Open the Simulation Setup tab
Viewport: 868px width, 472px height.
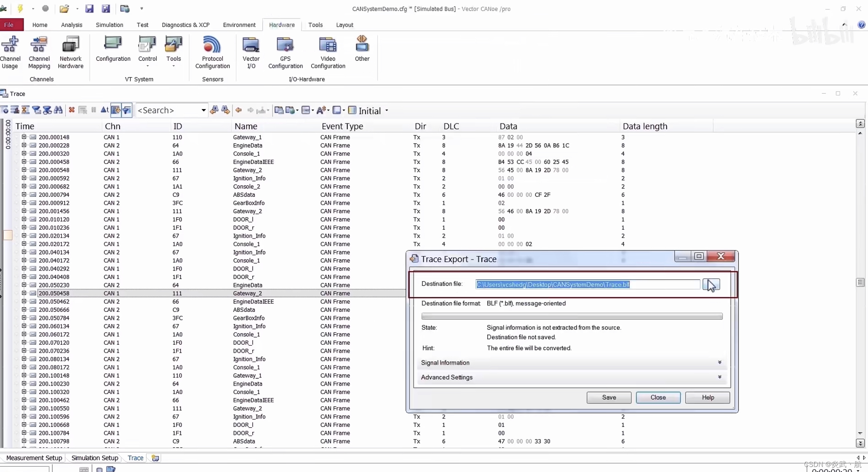pos(95,458)
